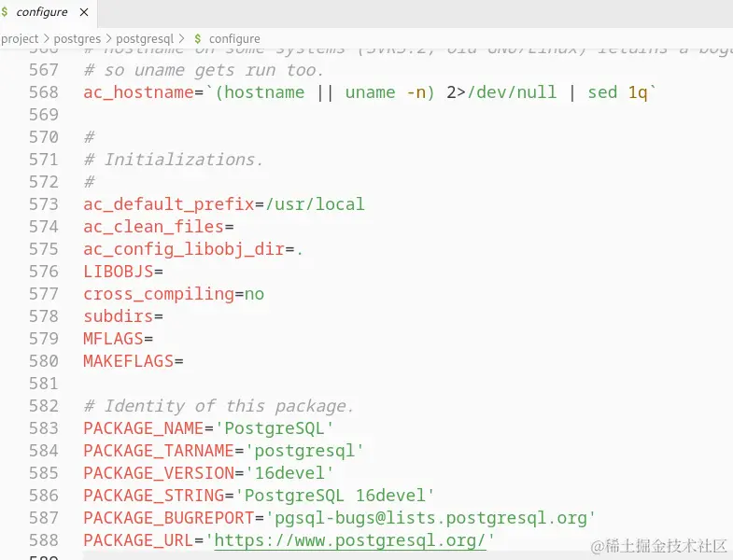
Task: Click the MFLAGS variable
Action: click(113, 339)
